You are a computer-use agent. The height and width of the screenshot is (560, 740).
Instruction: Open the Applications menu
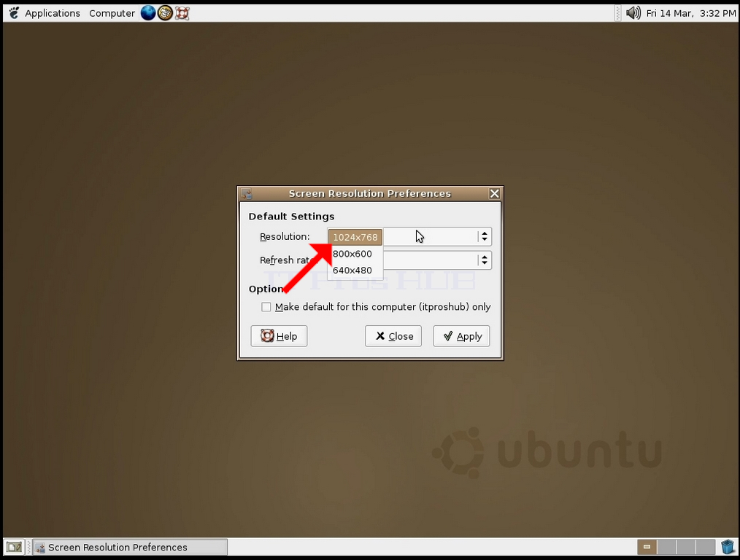click(x=53, y=13)
